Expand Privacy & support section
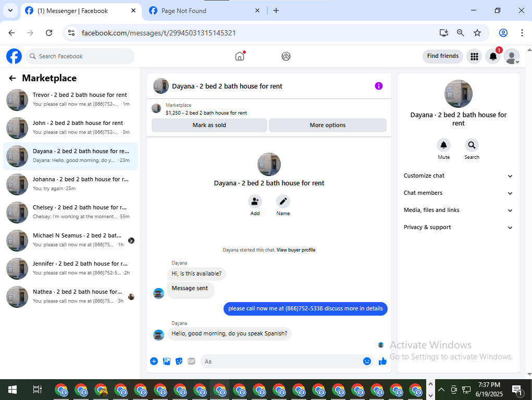 (458, 227)
